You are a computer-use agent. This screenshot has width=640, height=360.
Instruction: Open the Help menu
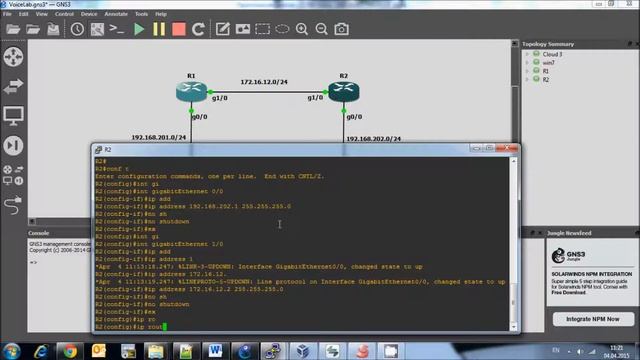tap(161, 14)
